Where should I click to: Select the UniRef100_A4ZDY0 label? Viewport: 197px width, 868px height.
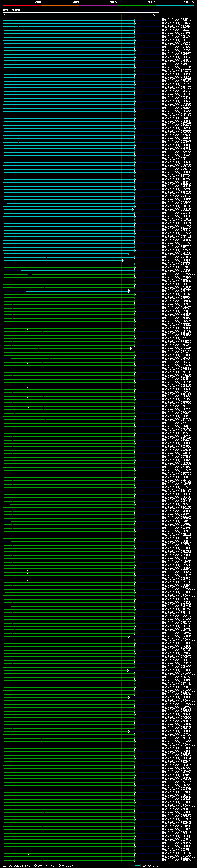[x=177, y=761]
